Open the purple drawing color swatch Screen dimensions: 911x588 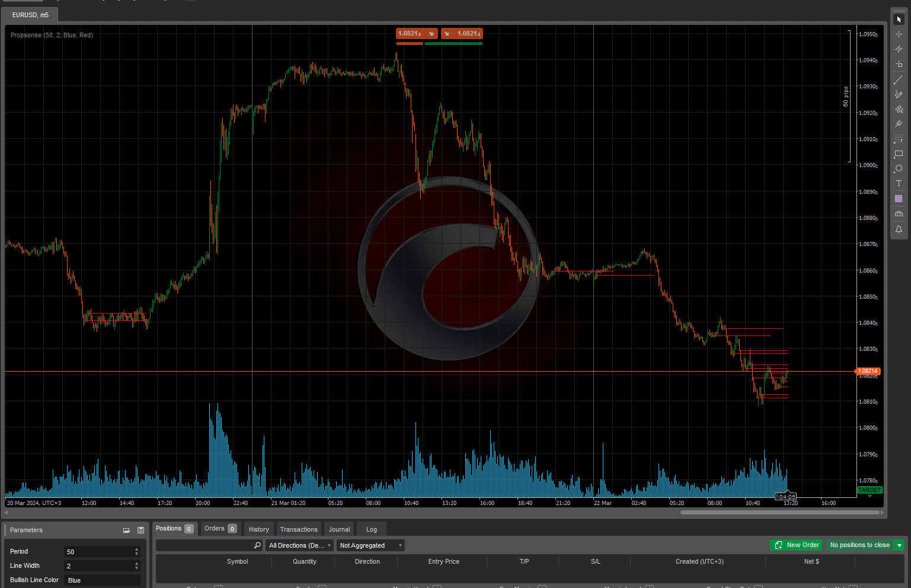coord(899,199)
